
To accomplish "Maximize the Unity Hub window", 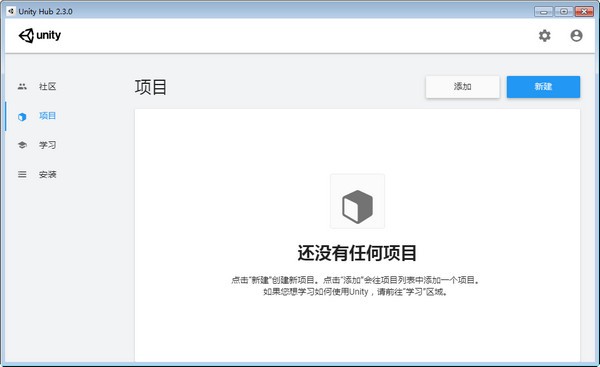I will pos(564,11).
